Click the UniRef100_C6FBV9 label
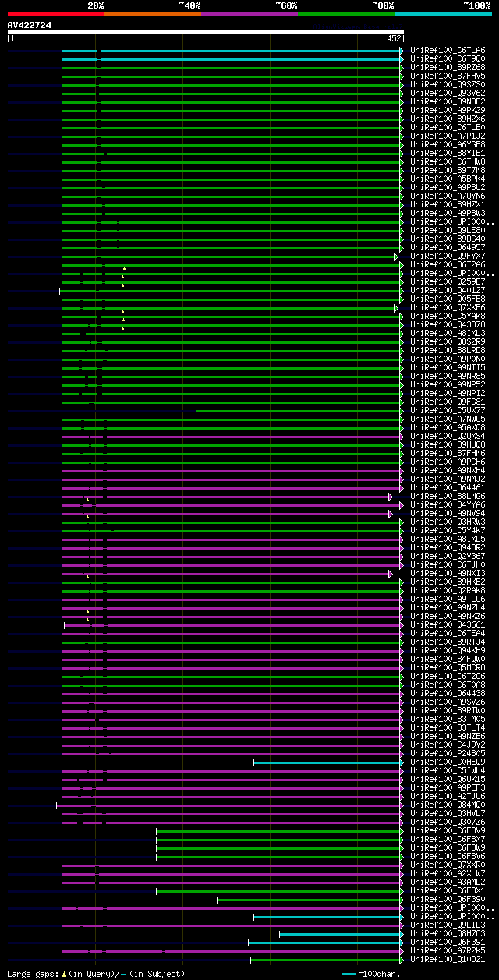Image resolution: width=499 pixels, height=980 pixels. [x=448, y=830]
